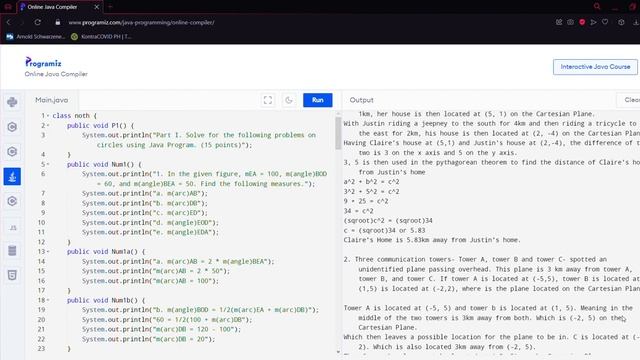Collapse the class noth fold arrow, line 1
640x360 pixels.
48,116
